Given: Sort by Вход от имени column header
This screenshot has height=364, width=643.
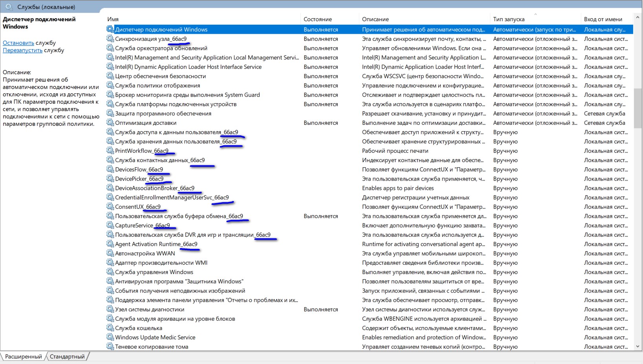Looking at the screenshot, I should pos(607,19).
